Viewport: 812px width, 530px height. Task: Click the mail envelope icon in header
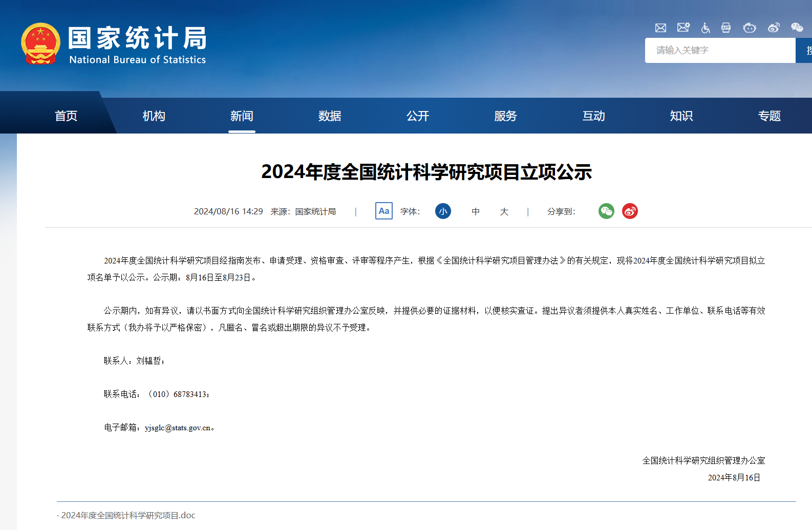tap(660, 28)
